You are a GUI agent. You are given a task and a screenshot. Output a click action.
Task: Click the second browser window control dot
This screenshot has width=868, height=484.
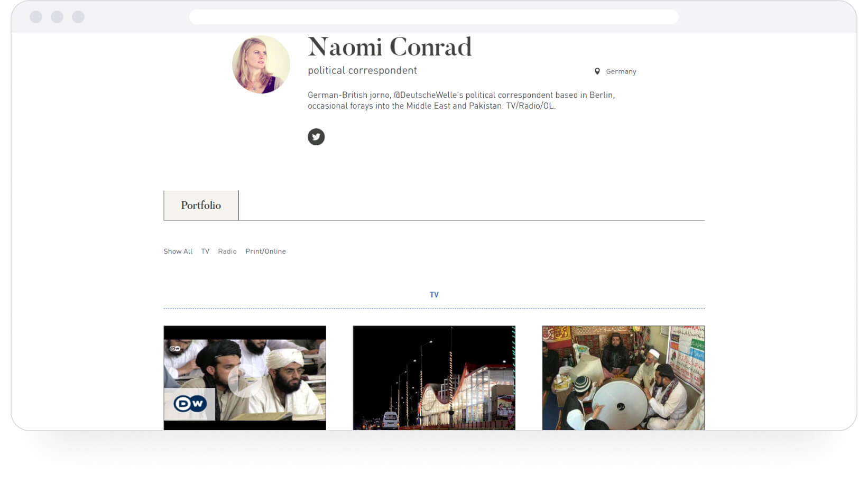pyautogui.click(x=57, y=17)
